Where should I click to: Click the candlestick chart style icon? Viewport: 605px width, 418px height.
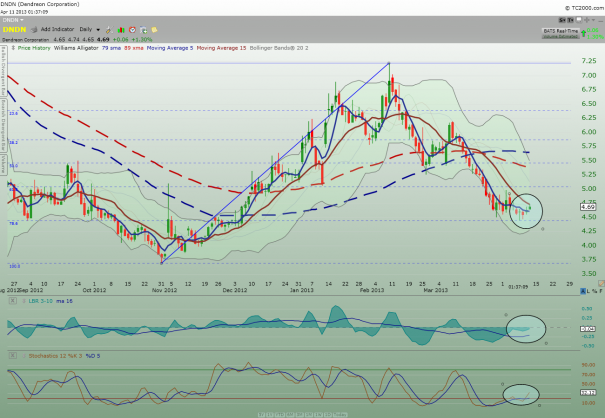(121, 29)
